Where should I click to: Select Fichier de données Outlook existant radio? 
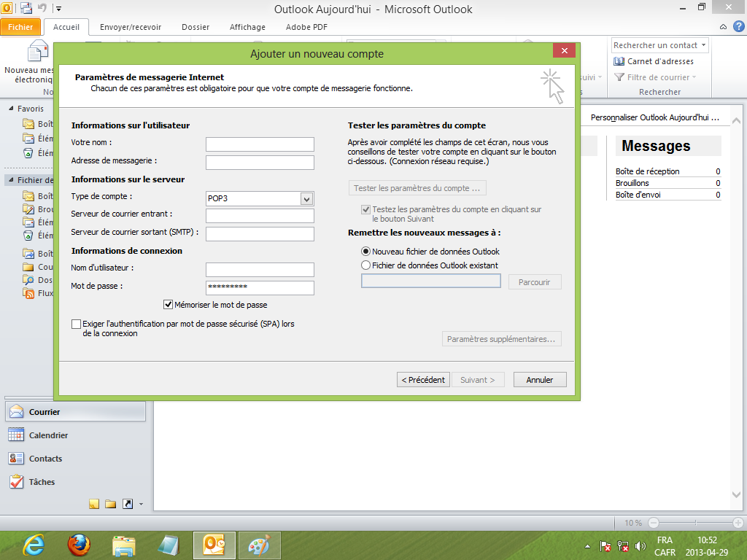(366, 265)
